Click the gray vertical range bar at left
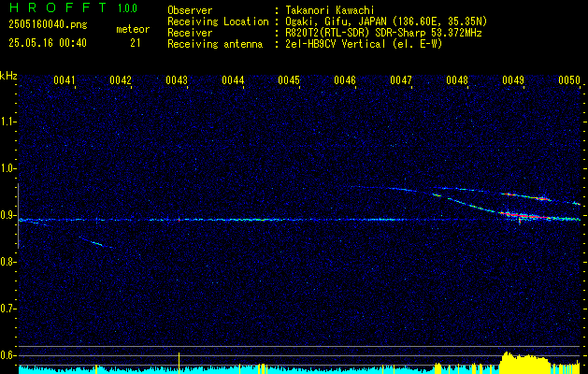 19,216
